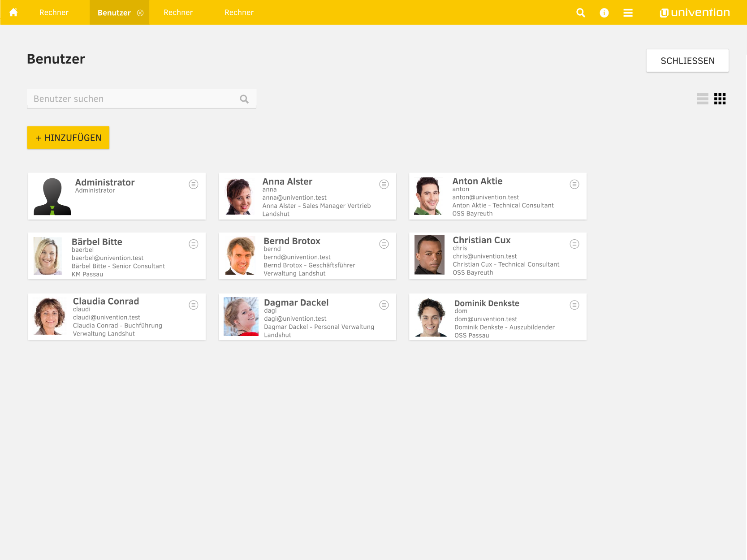Open context menu for Administrator card
The width and height of the screenshot is (747, 560).
[194, 184]
